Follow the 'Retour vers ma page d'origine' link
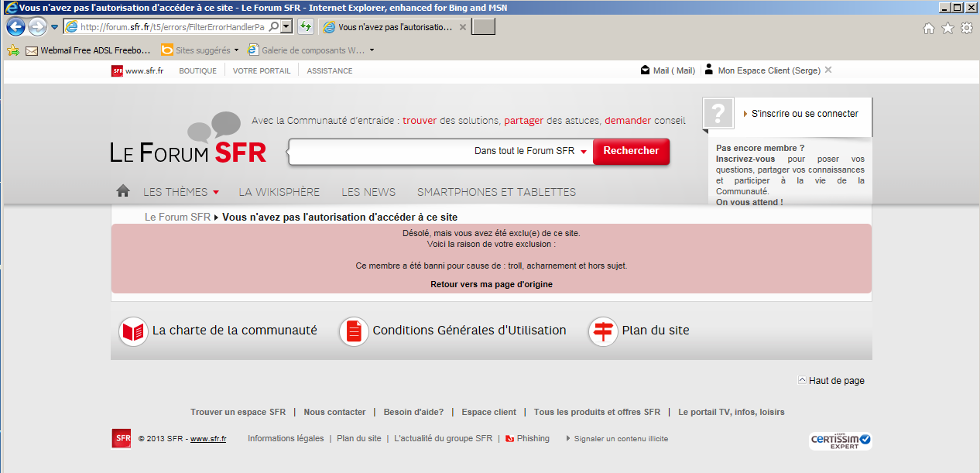The image size is (980, 473). tap(492, 284)
